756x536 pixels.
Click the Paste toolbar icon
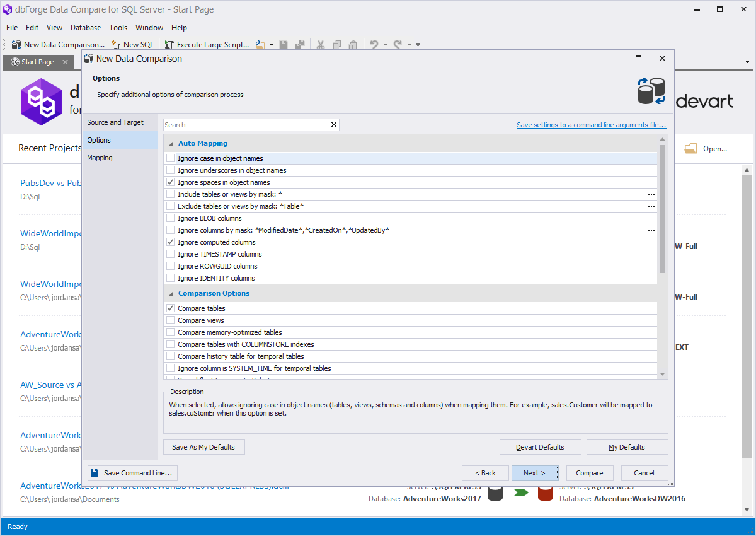[352, 44]
